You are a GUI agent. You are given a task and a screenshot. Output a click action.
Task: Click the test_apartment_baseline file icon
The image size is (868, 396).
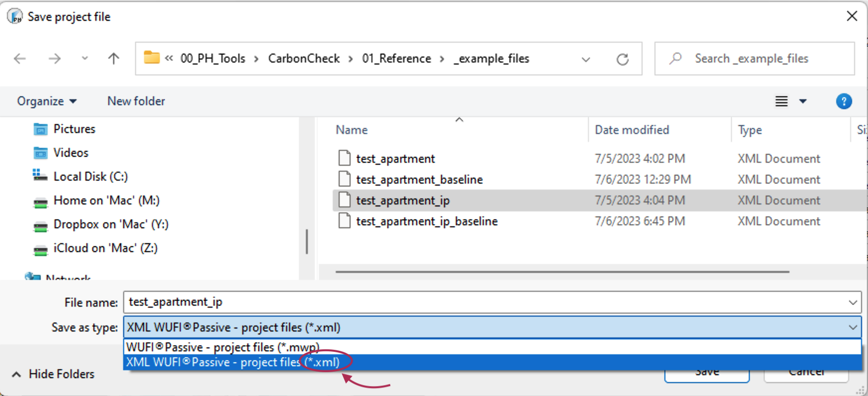tap(344, 179)
